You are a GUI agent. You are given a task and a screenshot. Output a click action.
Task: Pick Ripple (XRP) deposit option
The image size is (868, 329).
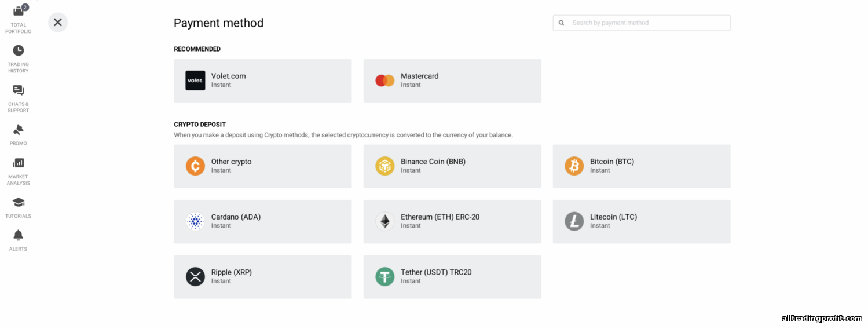[262, 277]
